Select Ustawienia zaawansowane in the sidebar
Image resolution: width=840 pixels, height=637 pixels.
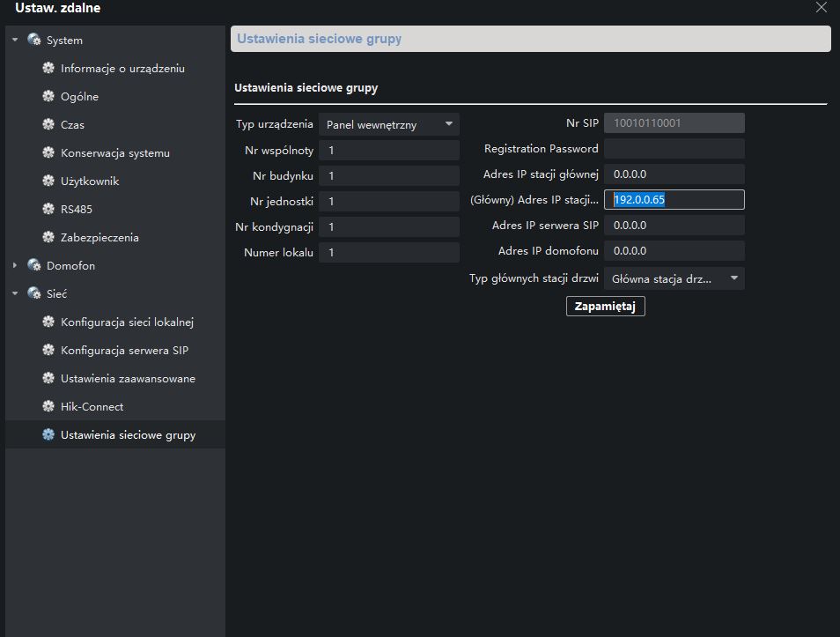(x=128, y=379)
